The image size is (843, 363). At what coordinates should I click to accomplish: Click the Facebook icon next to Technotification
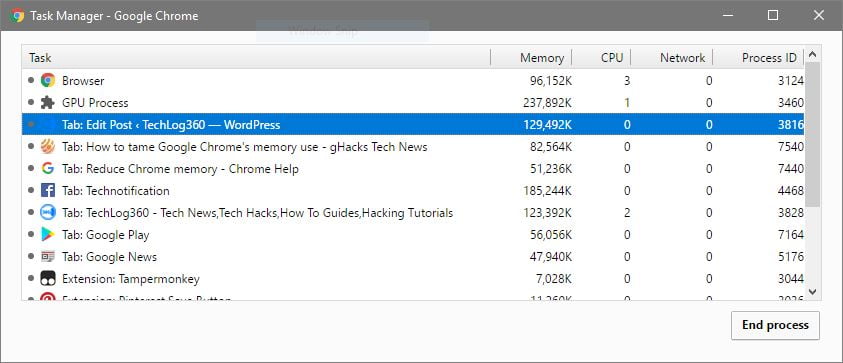coord(48,191)
